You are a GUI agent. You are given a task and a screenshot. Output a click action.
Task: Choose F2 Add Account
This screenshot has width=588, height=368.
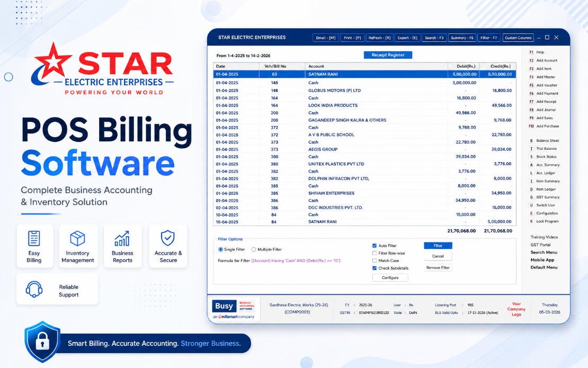click(543, 60)
